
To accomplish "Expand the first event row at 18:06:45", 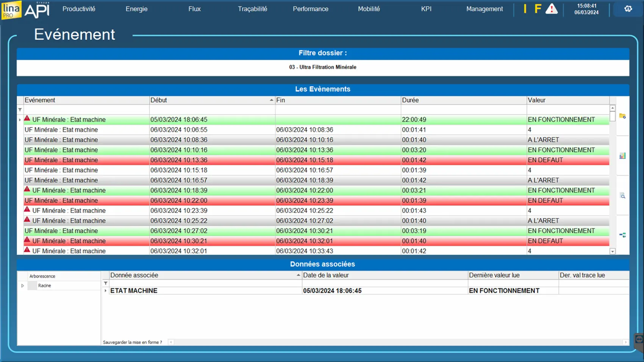I will click(x=20, y=120).
